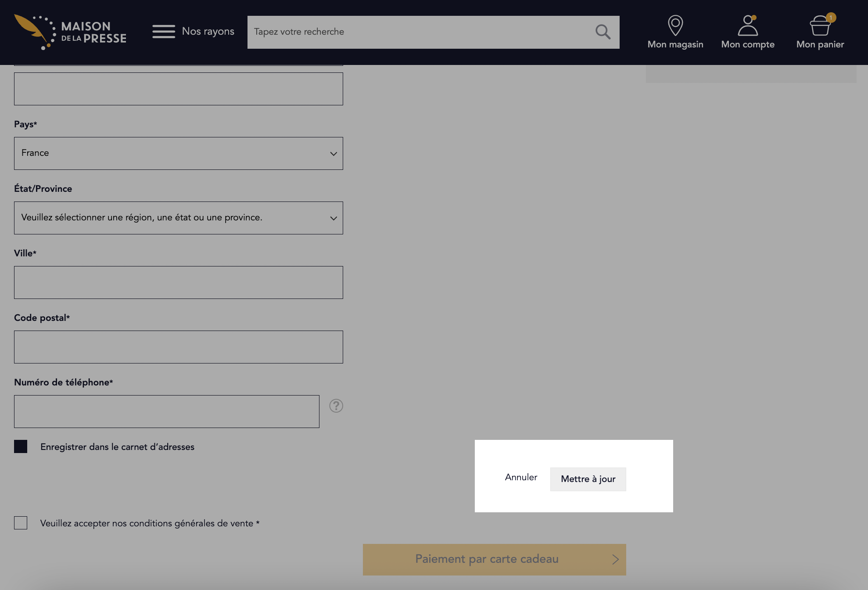This screenshot has width=868, height=590.
Task: Click the phone number help question icon
Action: pos(336,406)
